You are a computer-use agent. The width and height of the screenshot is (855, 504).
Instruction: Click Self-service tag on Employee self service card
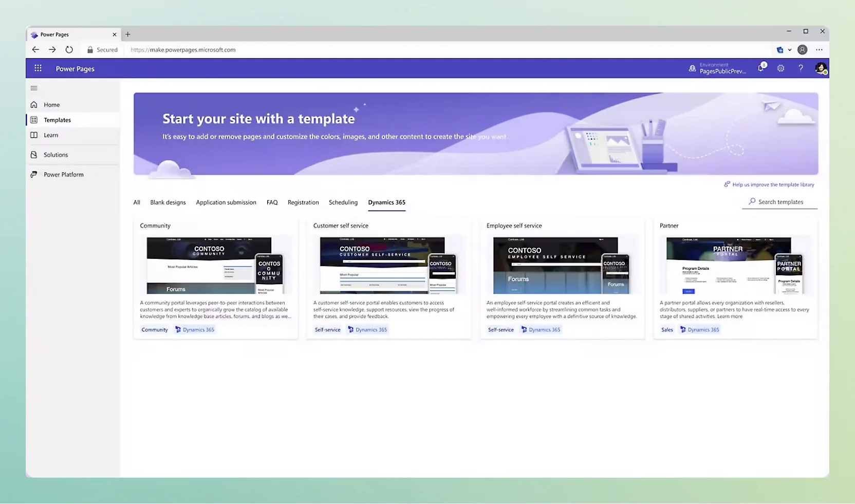[x=501, y=330]
